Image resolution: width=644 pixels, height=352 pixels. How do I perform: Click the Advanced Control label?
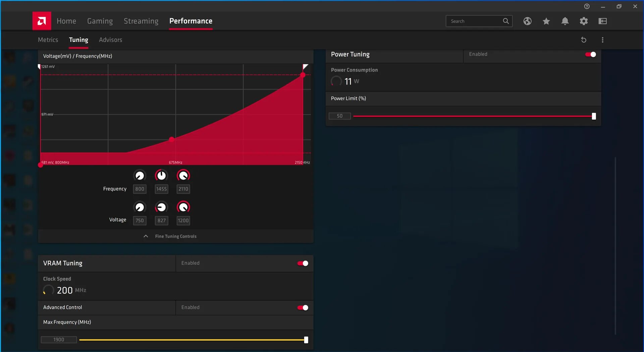(62, 307)
